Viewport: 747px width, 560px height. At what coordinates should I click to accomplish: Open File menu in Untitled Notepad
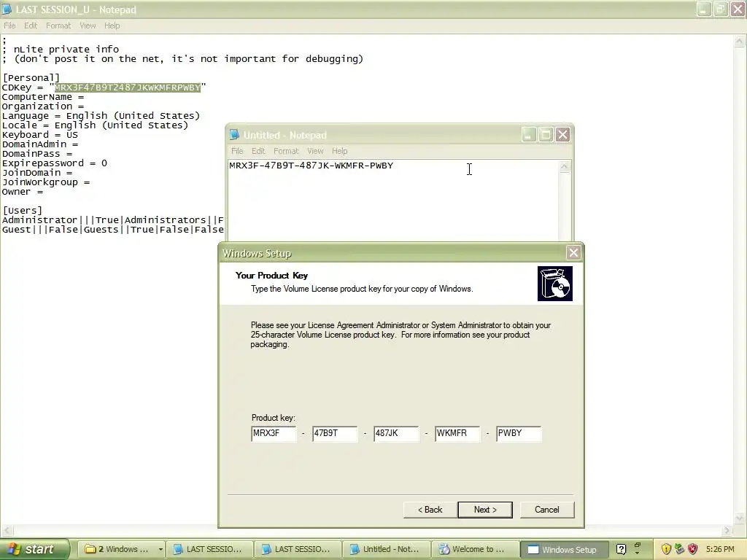[237, 151]
